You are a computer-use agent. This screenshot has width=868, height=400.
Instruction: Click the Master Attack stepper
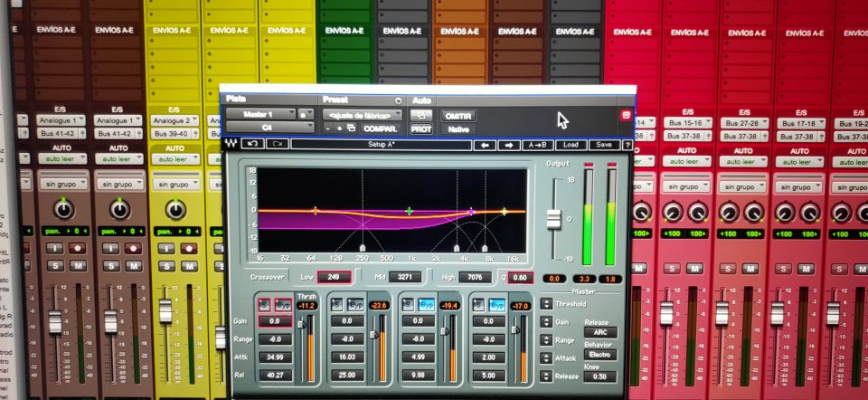coord(546,357)
